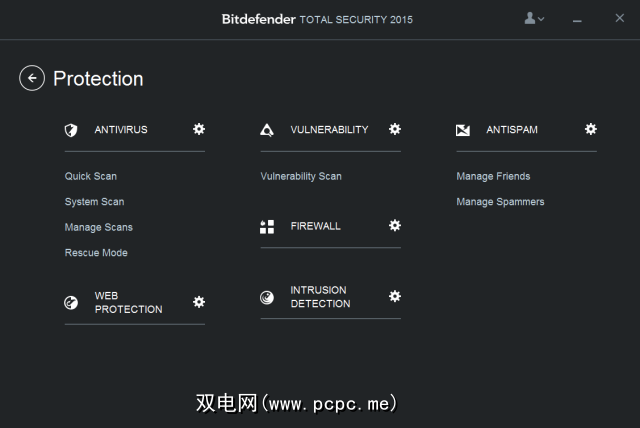Click the back arrow beside Protection
This screenshot has height=428, width=640.
pos(32,78)
